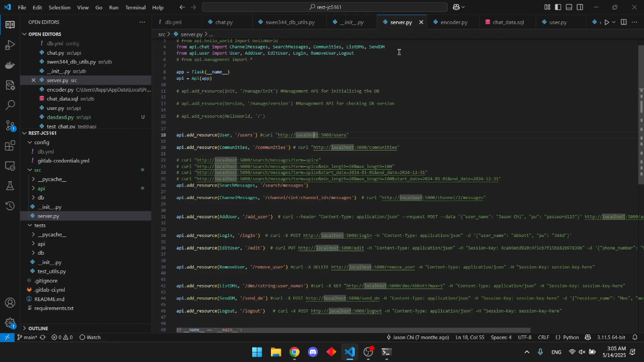644x362 pixels.
Task: Open the Accounts menu icon
Action: pos(10,303)
